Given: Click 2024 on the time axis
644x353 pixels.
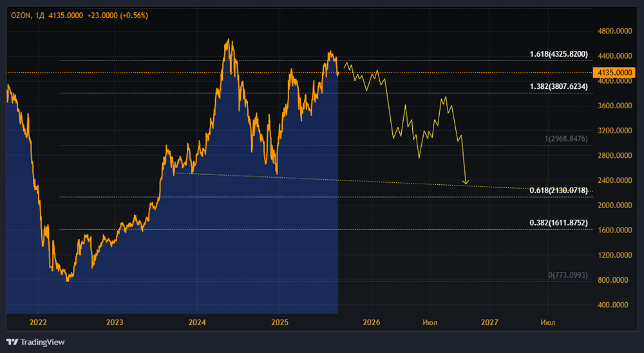Looking at the screenshot, I should coord(197,321).
